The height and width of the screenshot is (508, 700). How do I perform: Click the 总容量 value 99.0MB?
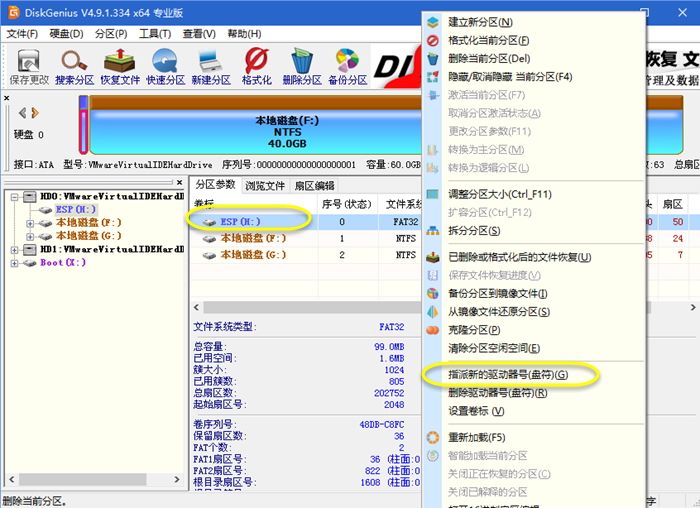click(x=389, y=346)
